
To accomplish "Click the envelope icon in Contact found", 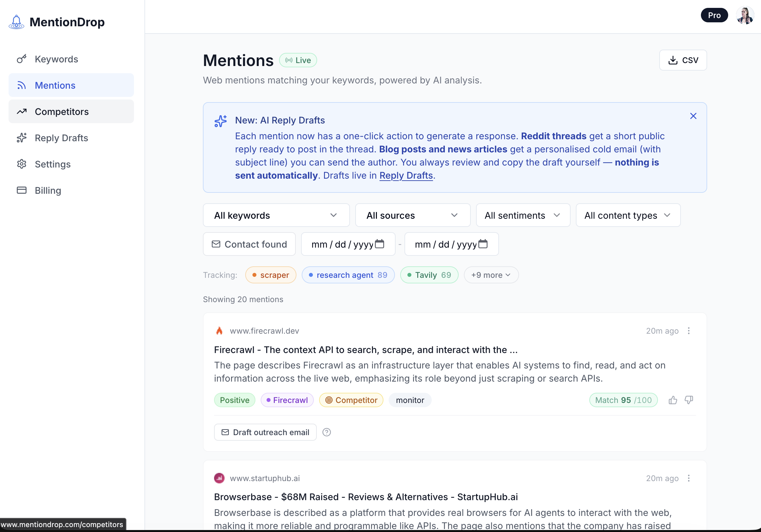I will pyautogui.click(x=216, y=244).
